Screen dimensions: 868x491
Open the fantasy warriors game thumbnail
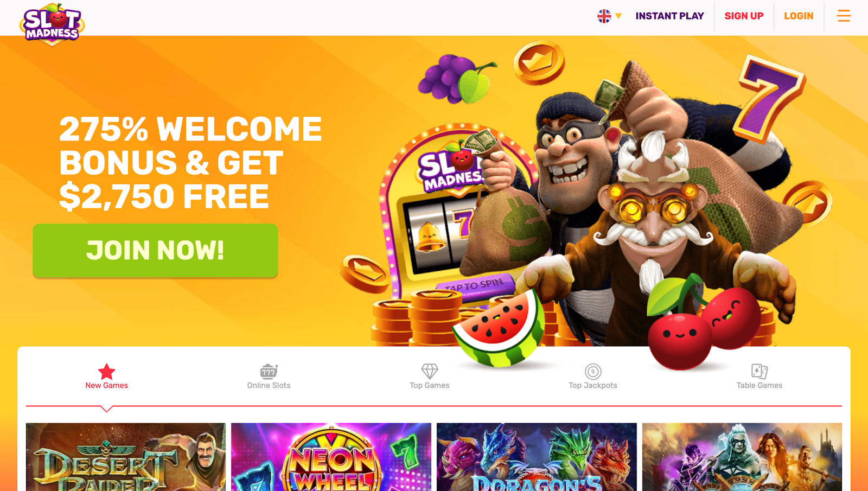742,457
